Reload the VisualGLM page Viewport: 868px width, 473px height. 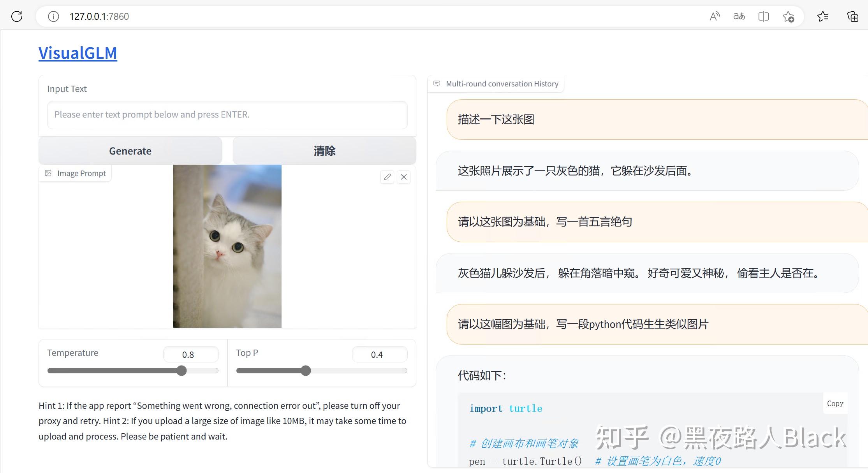point(16,16)
